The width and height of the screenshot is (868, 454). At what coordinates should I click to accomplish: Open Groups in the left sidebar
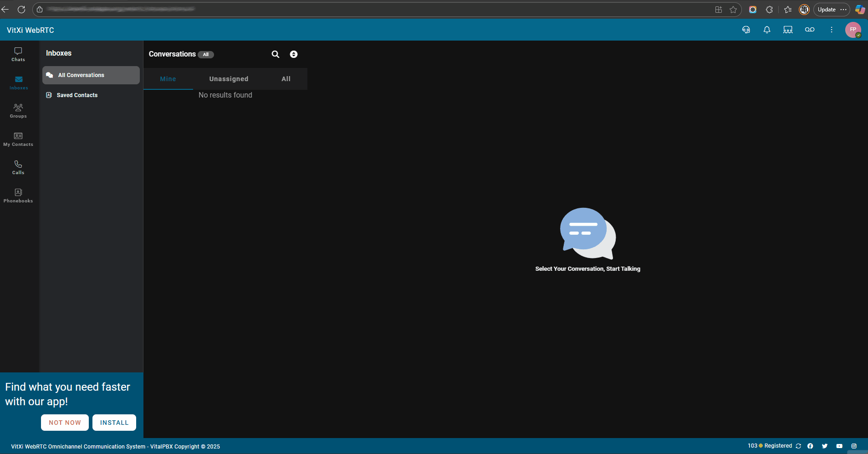[x=18, y=111]
